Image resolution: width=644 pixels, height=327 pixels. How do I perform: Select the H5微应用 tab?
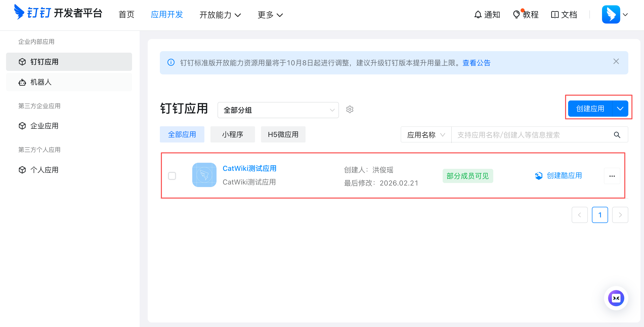click(x=283, y=134)
